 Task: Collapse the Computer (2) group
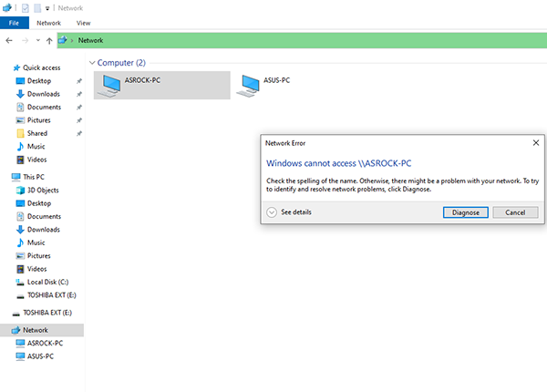[x=92, y=63]
